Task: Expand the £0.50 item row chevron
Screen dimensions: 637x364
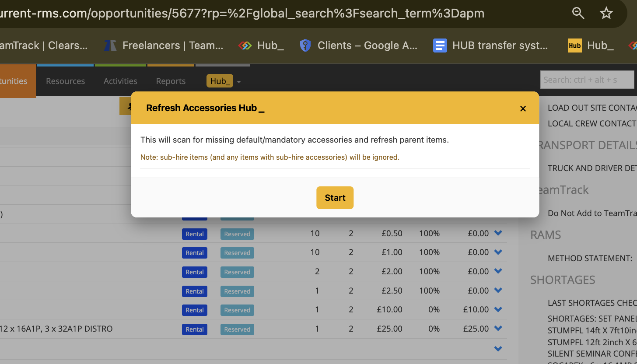Action: tap(498, 233)
